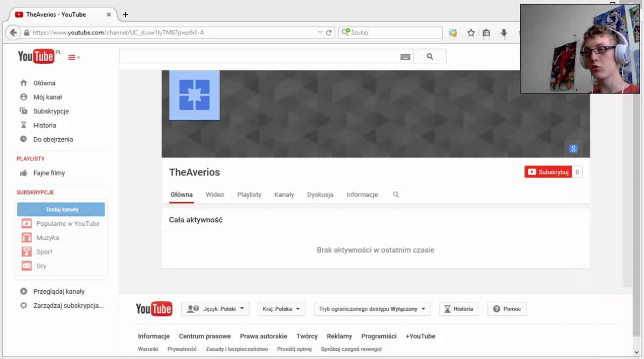Open Twórcy footer link
The image size is (644, 359).
[x=307, y=336]
